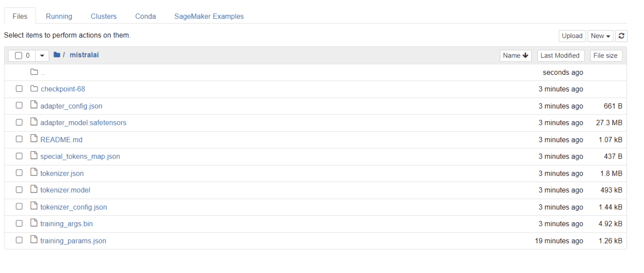The width and height of the screenshot is (644, 273).
Task: Sort by Last Modified column
Action: (x=560, y=55)
